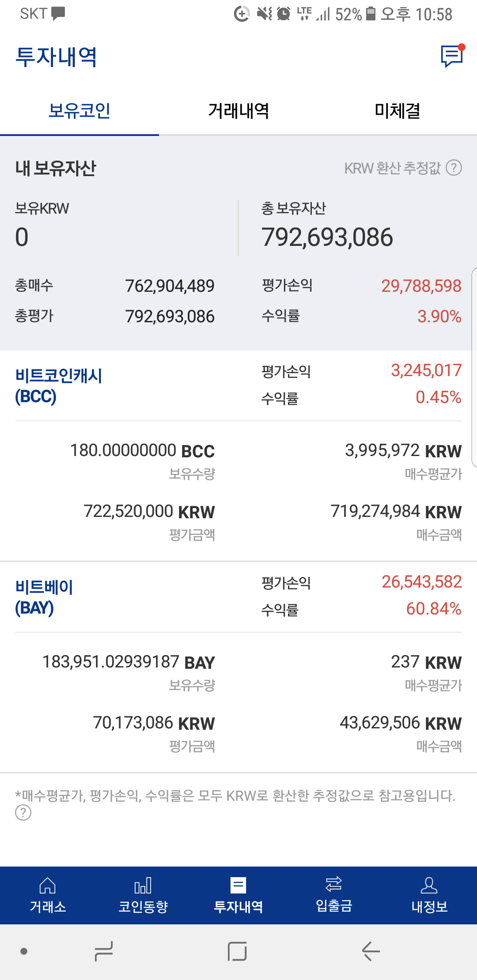Select the 보유코인 tab
Screen dimensions: 477x980
tap(79, 111)
